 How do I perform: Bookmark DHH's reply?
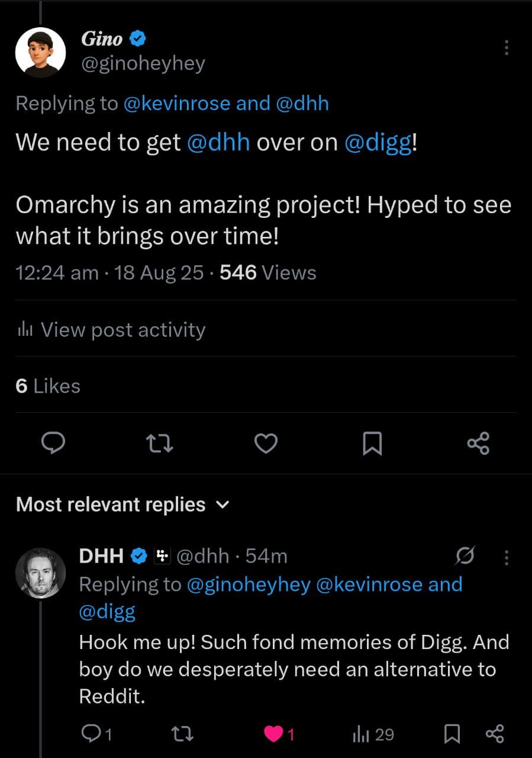pos(452,735)
